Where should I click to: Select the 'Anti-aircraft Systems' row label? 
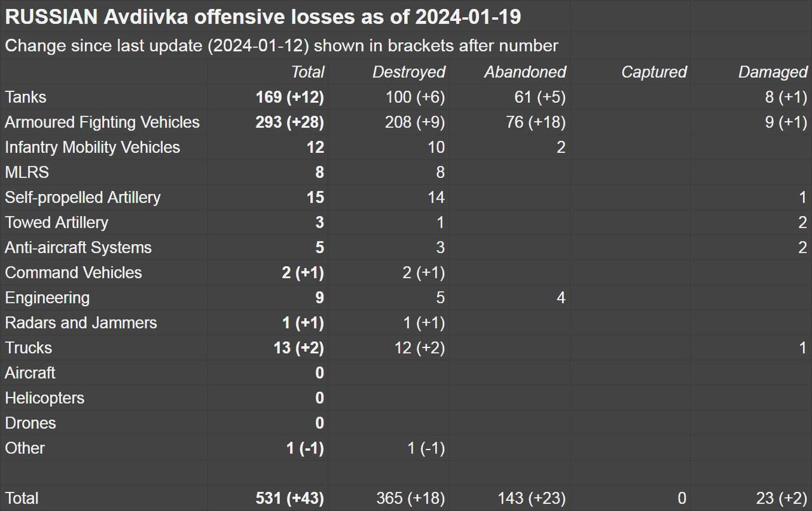point(78,248)
